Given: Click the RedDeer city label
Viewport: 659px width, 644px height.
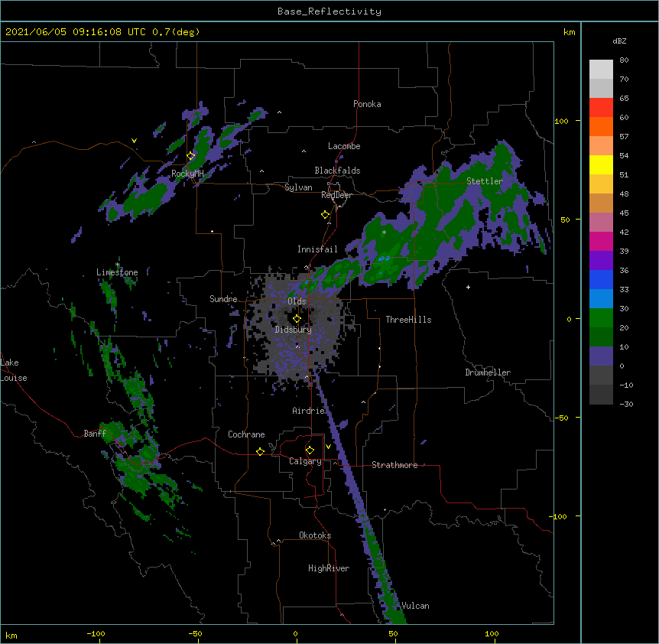Looking at the screenshot, I should [x=336, y=195].
